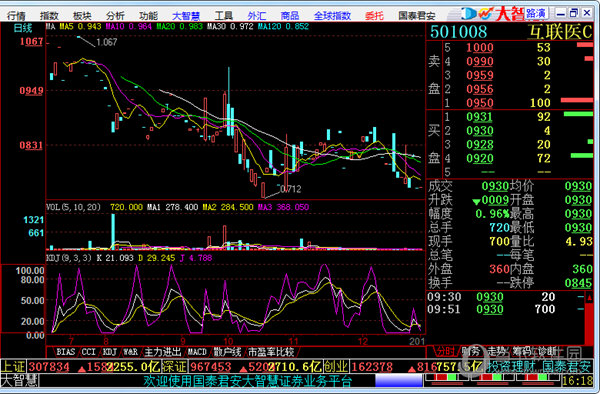Open the 分析 menu
The image size is (600, 394).
click(115, 16)
